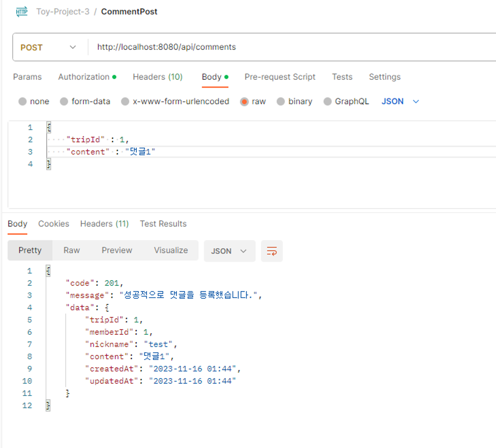The image size is (496, 448).
Task: Click the Toy-Project-3 breadcrumb link
Action: point(63,12)
